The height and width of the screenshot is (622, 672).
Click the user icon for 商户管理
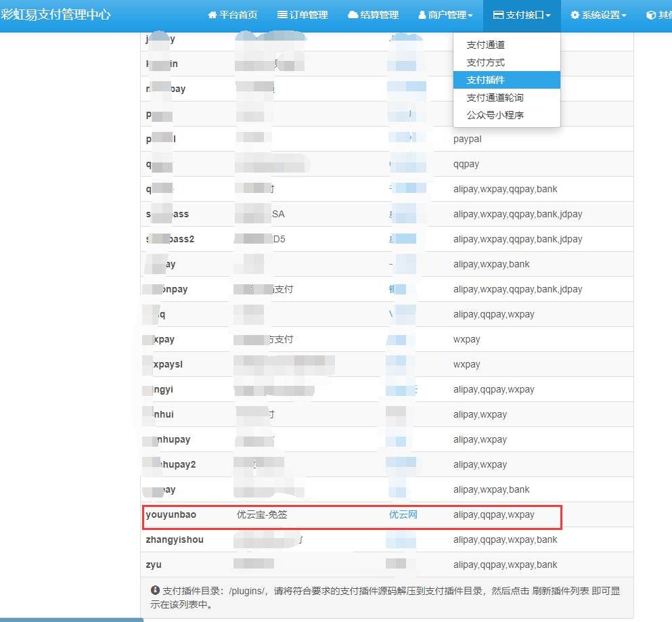click(x=422, y=15)
